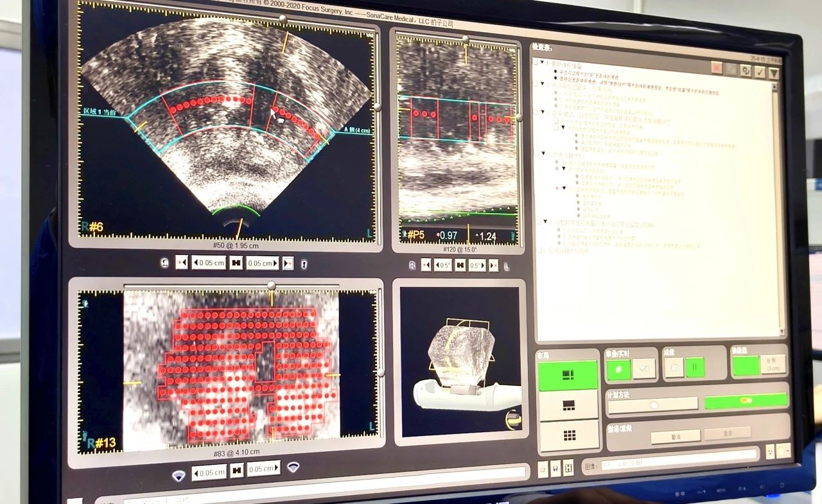Image resolution: width=822 pixels, height=504 pixels.
Task: Select the one-large three-small layout icon
Action: [568, 405]
